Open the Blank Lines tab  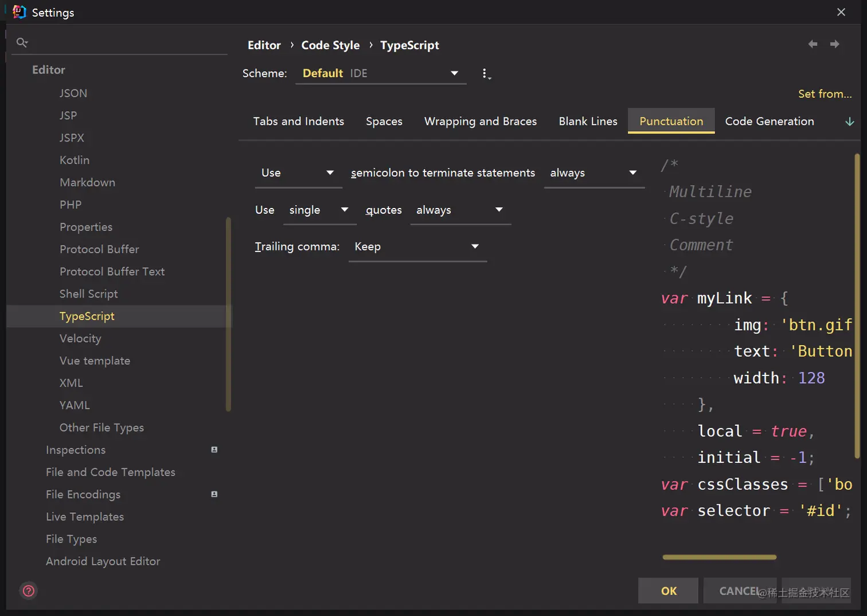[x=588, y=121]
